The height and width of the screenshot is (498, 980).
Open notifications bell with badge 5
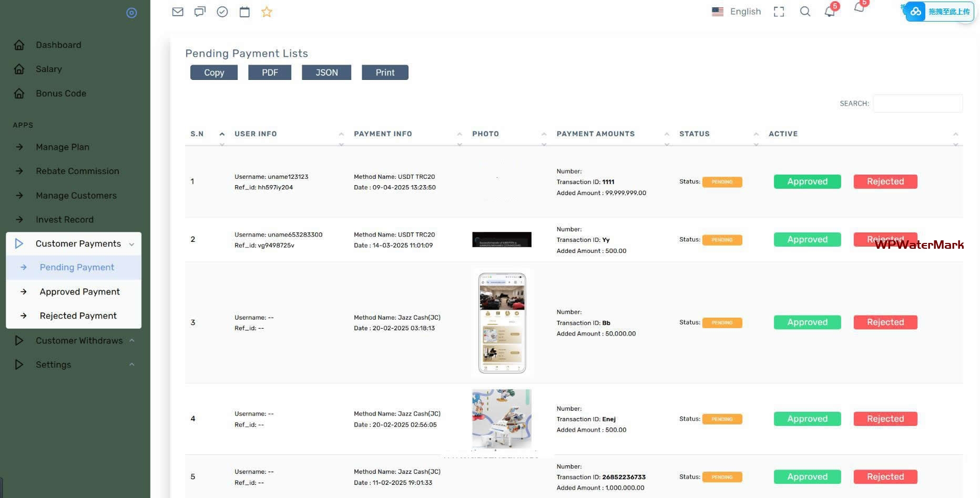click(x=830, y=12)
